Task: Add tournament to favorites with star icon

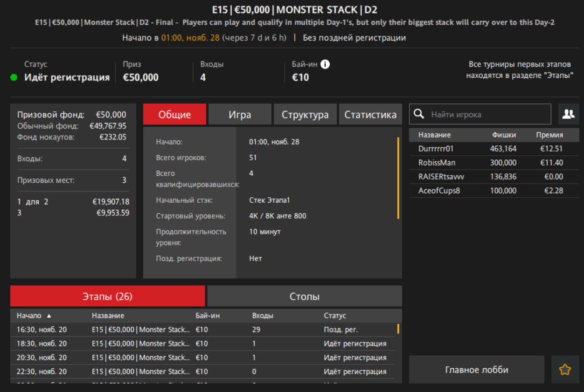Action: 565,370
